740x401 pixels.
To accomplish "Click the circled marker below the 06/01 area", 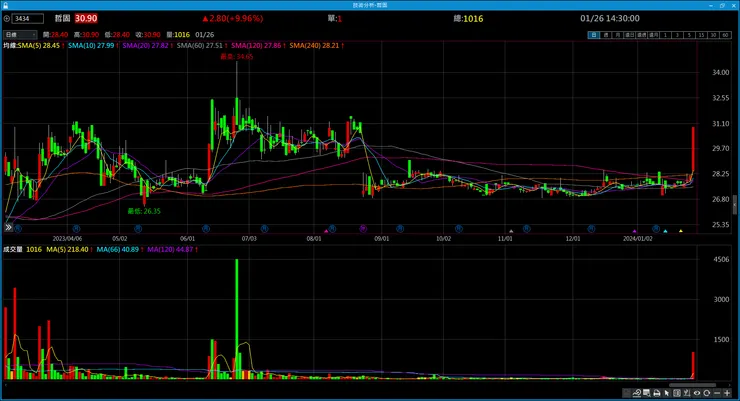I will coord(206,229).
